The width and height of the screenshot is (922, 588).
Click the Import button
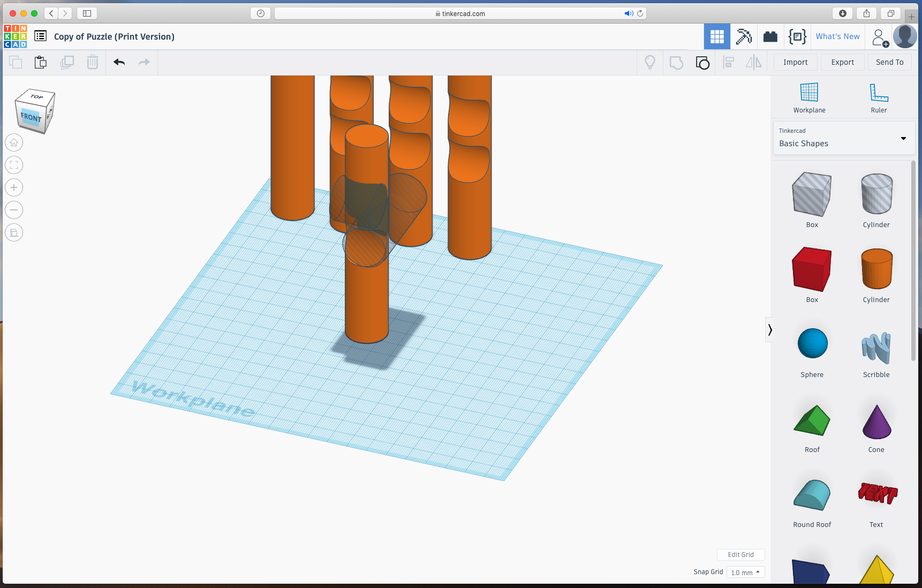click(795, 62)
